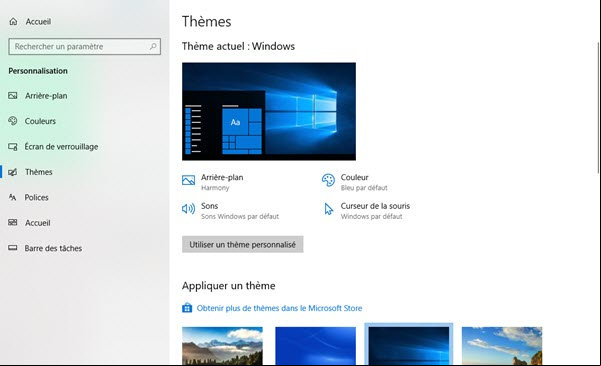The width and height of the screenshot is (601, 366).
Task: Focus the Rechercher un paramètre field
Action: [x=84, y=46]
